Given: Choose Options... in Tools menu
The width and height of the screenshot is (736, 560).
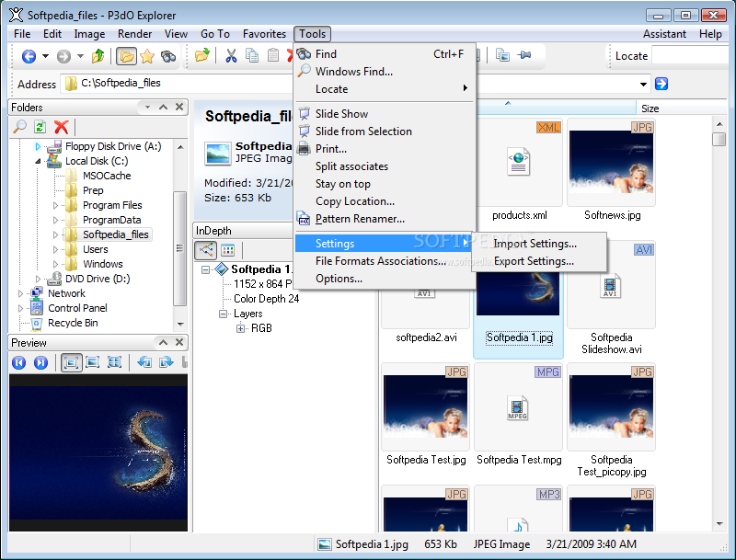Looking at the screenshot, I should click(383, 278).
